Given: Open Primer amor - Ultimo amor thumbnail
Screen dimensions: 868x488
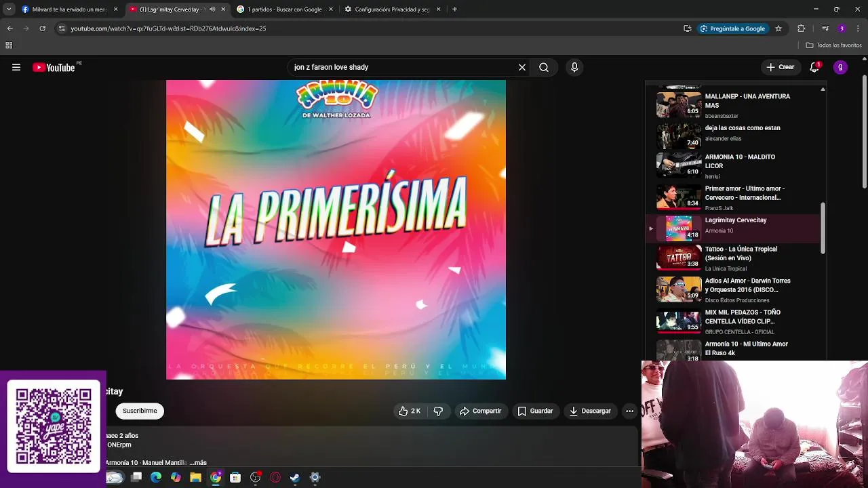Looking at the screenshot, I should click(x=679, y=197).
